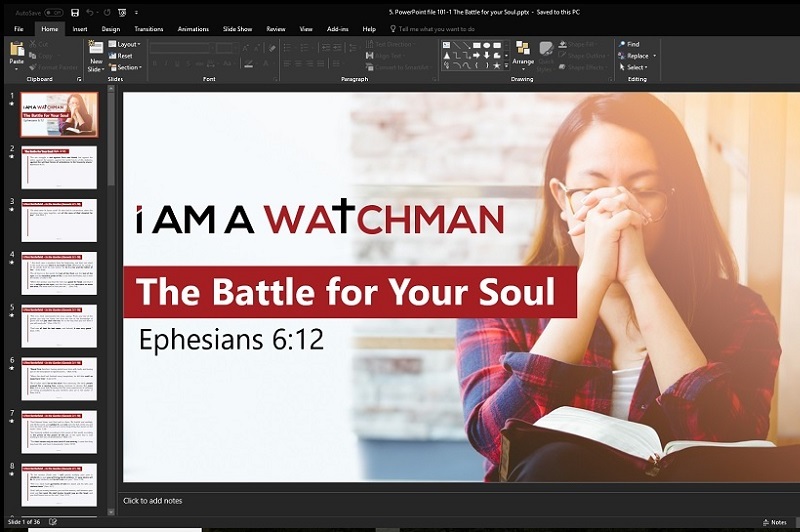
Task: Expand the Layout dropdown
Action: (127, 44)
